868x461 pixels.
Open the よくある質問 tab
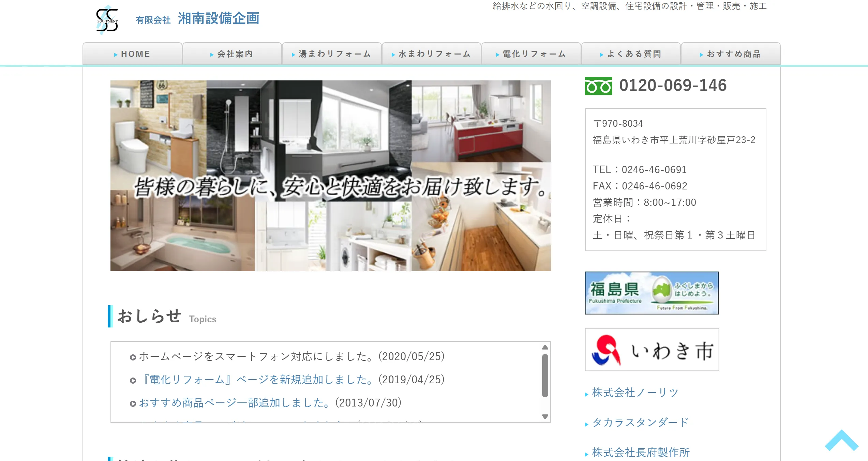tap(631, 54)
